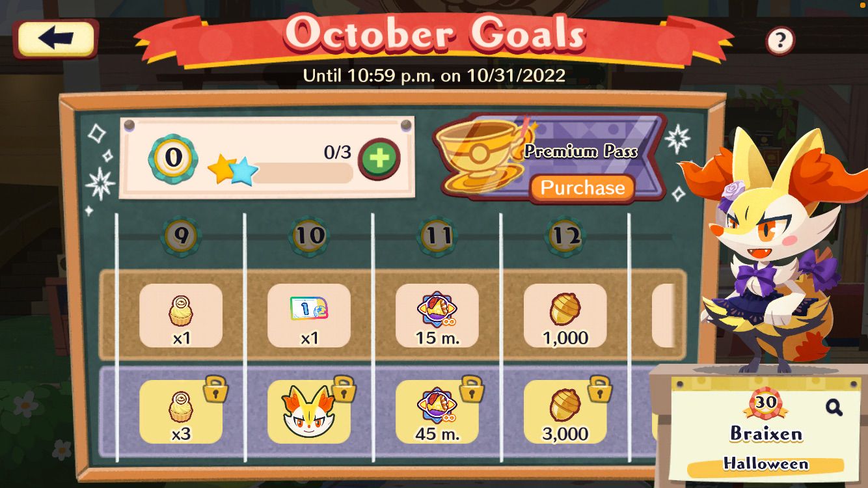Image resolution: width=868 pixels, height=488 pixels.
Task: Tap the locked x3 muffin reward
Action: 181,412
